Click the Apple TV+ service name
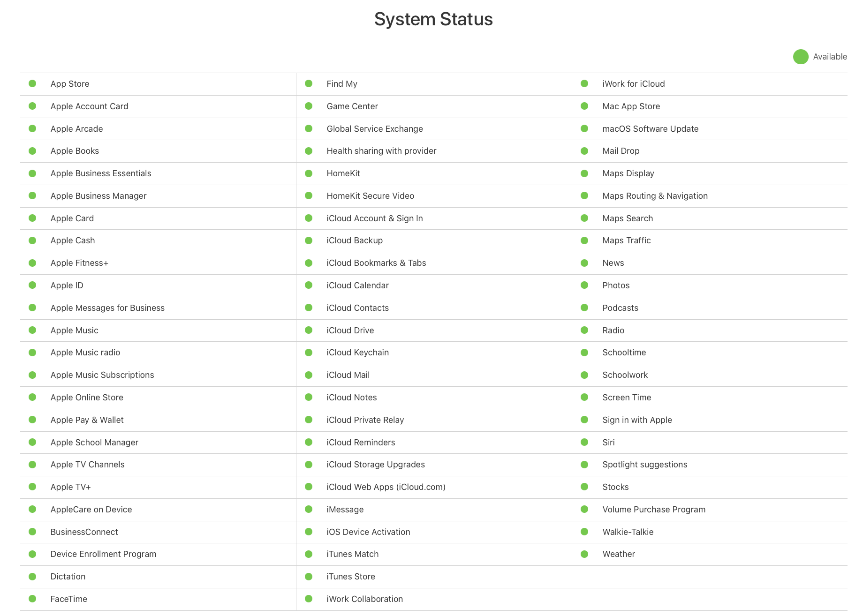The width and height of the screenshot is (863, 616). coord(71,487)
